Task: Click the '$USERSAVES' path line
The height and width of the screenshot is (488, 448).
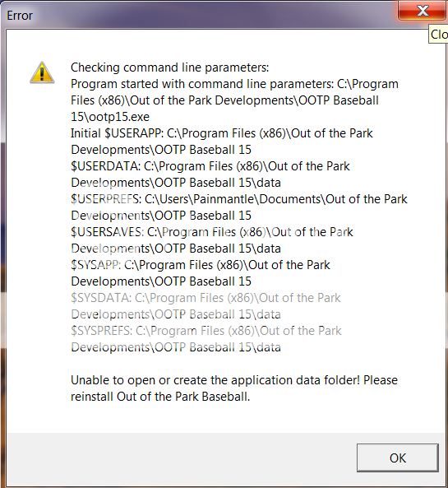Action: pyautogui.click(x=212, y=232)
